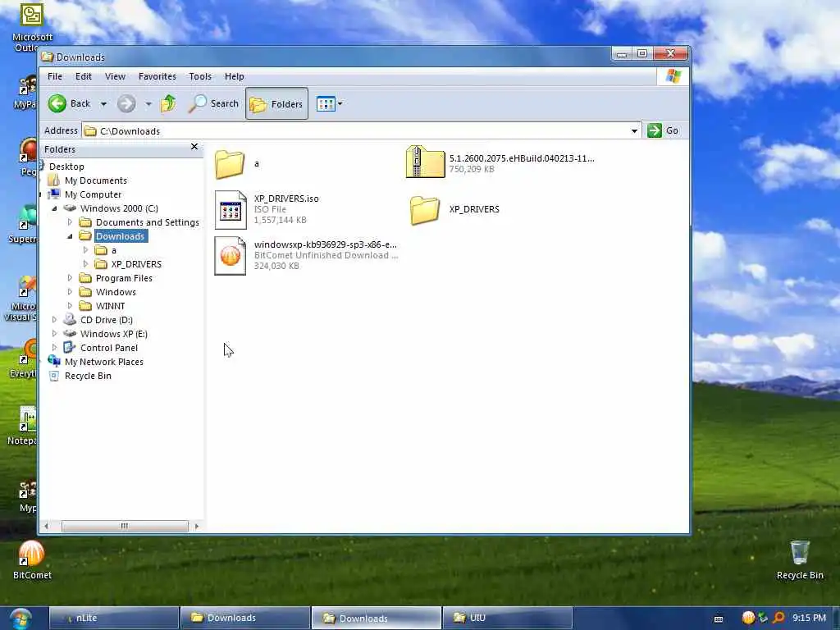Open the Favorites menu

(157, 76)
